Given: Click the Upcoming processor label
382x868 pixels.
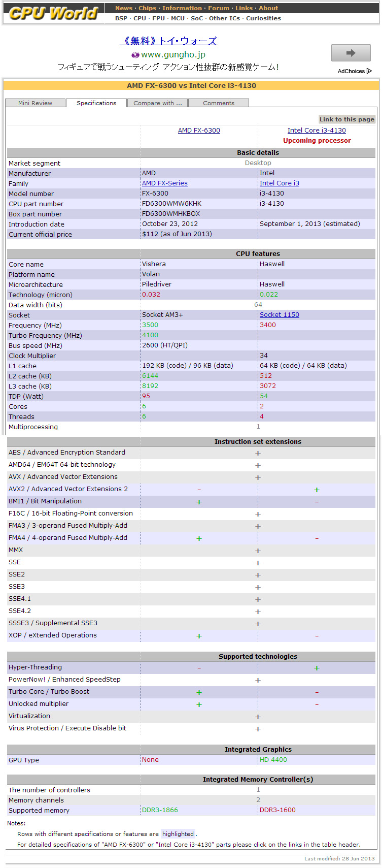Looking at the screenshot, I should (x=317, y=141).
